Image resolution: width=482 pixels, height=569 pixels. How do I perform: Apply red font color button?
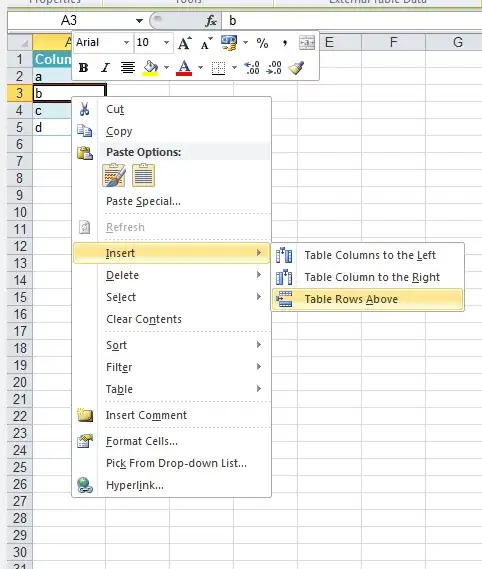(x=184, y=68)
